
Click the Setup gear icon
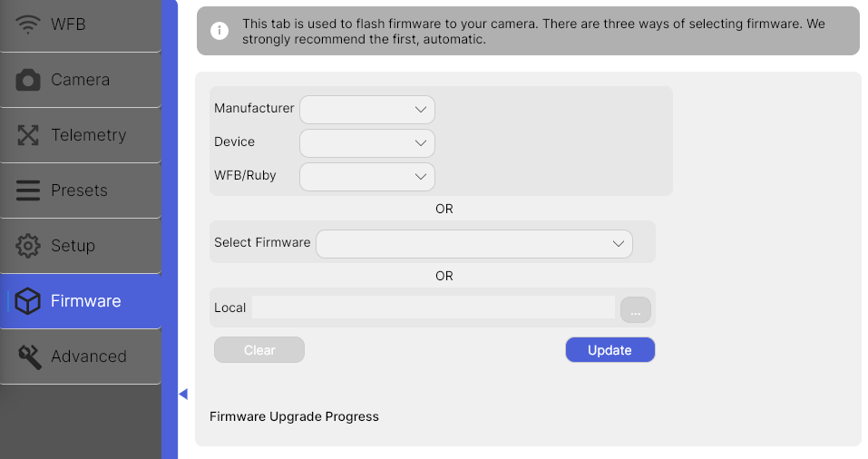28,246
